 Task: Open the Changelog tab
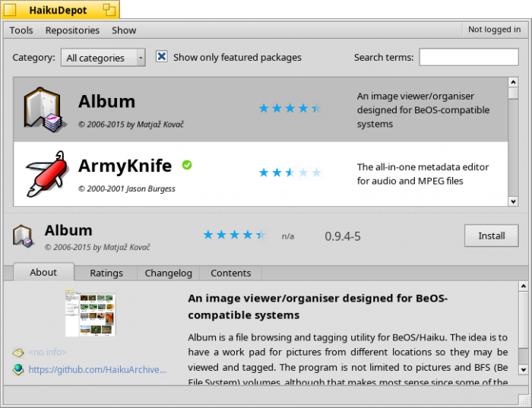pos(170,273)
